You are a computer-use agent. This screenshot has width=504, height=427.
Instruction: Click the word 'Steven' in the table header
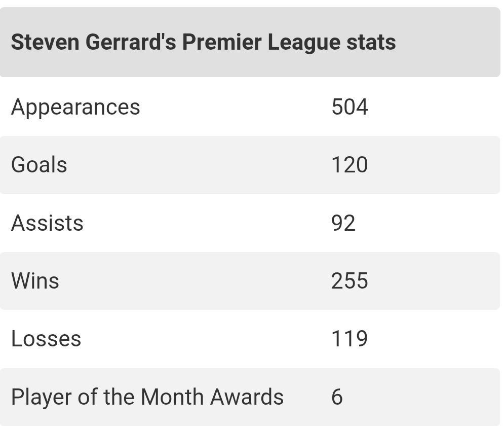coord(45,42)
